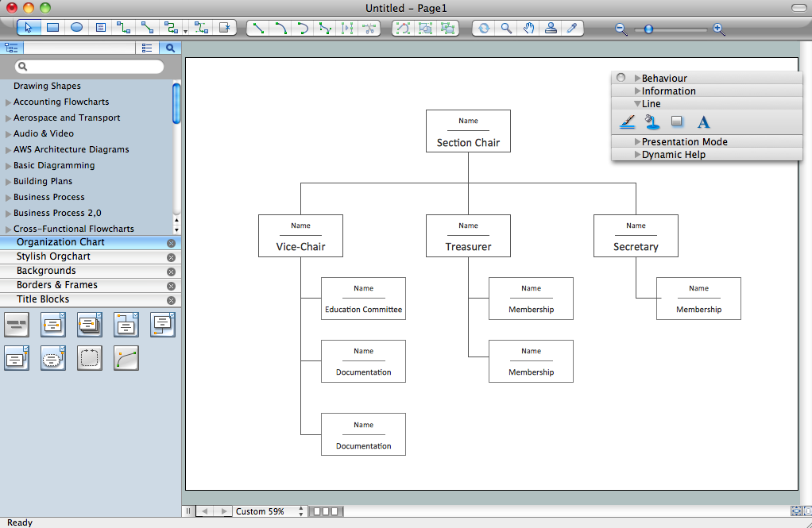Click the zoom slider handle
This screenshot has width=812, height=528.
click(648, 29)
